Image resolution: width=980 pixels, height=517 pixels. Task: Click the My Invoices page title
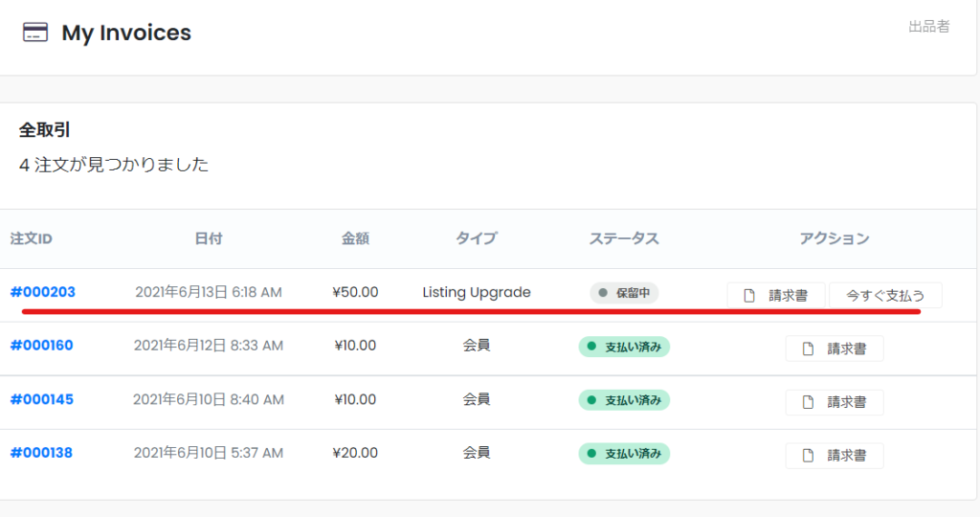coord(126,33)
